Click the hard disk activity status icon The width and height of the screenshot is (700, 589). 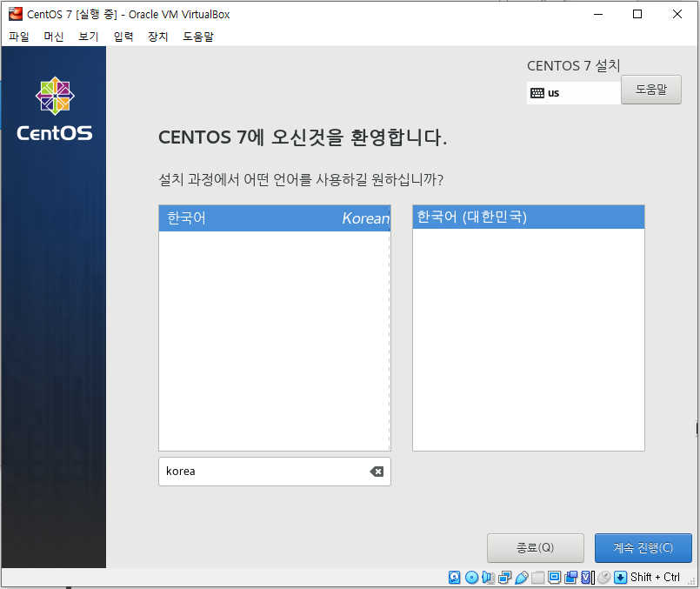tap(455, 578)
